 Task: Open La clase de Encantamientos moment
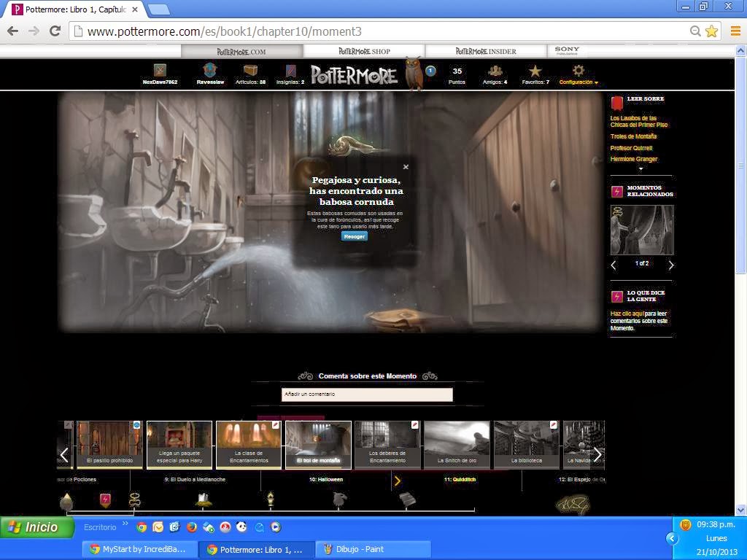(249, 445)
